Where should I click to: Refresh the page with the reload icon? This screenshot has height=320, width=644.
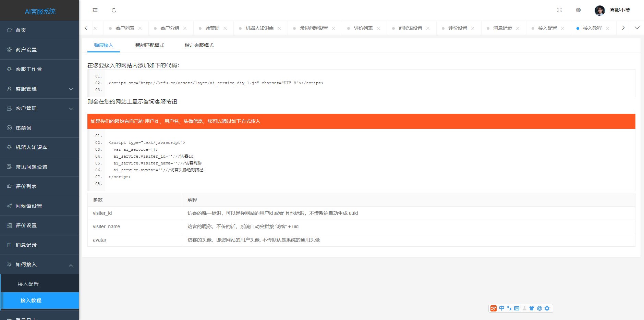click(114, 10)
